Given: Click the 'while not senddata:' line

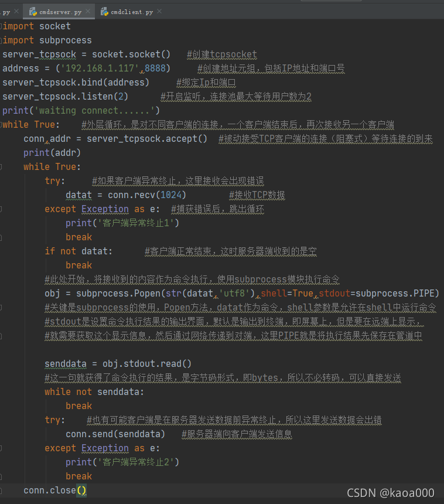Looking at the screenshot, I should [x=94, y=392].
